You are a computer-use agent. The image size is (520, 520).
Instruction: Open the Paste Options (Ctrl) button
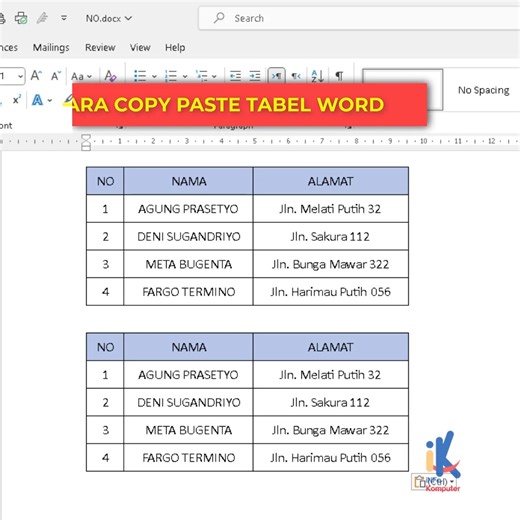click(434, 482)
